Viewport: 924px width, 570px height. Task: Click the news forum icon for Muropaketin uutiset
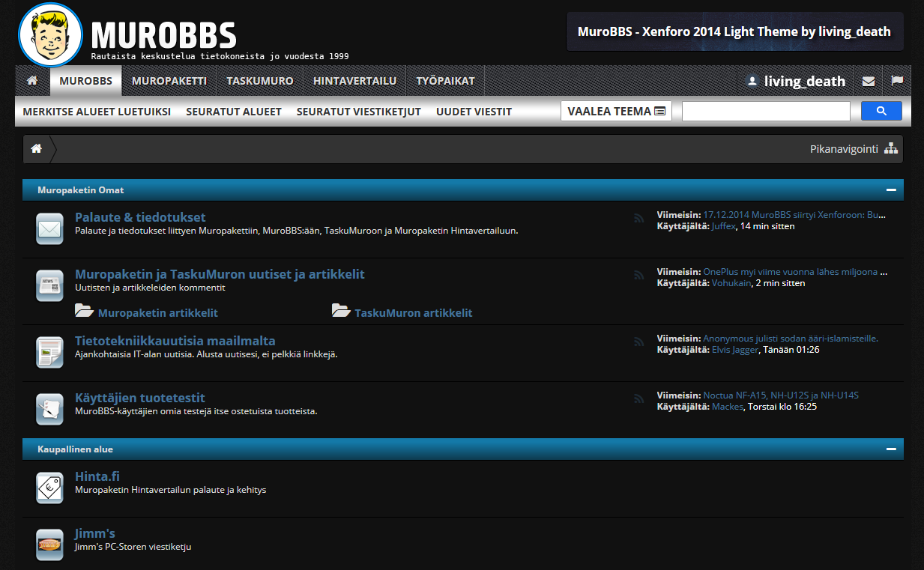pyautogui.click(x=50, y=285)
